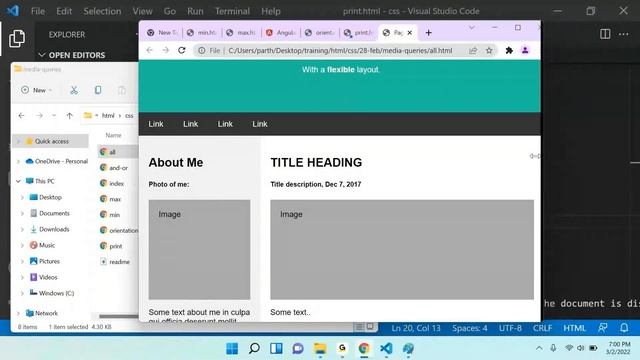The width and height of the screenshot is (640, 360).
Task: Go up one folder in File Explorer
Action: point(69,116)
